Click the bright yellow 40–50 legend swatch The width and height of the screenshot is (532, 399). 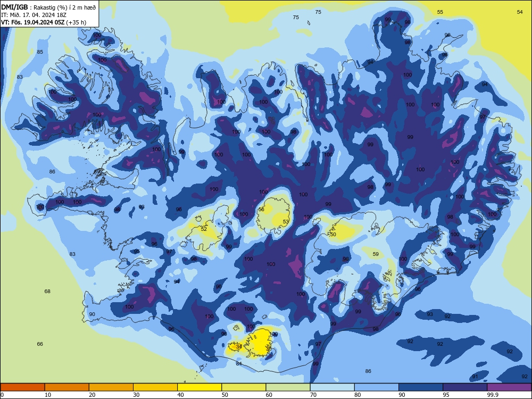click(x=199, y=387)
